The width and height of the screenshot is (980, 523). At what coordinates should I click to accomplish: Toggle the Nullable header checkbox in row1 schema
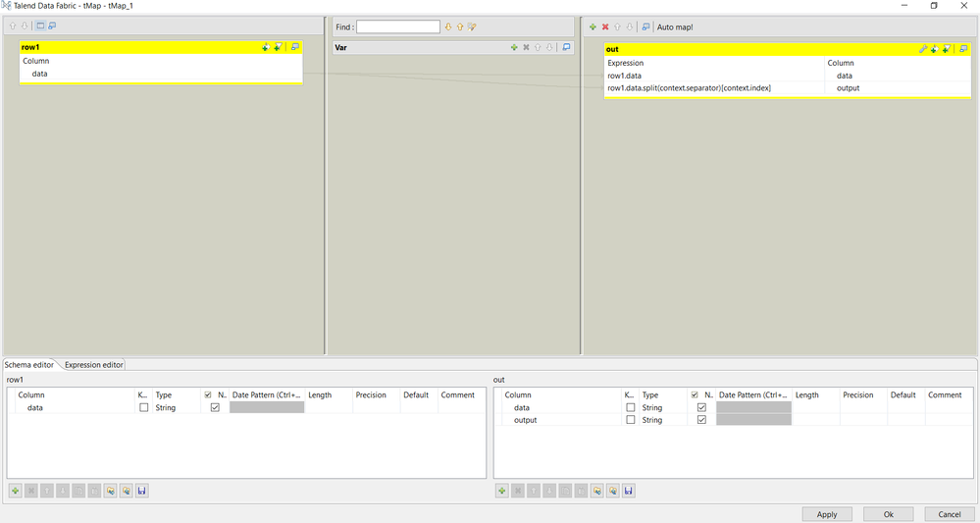pos(208,394)
